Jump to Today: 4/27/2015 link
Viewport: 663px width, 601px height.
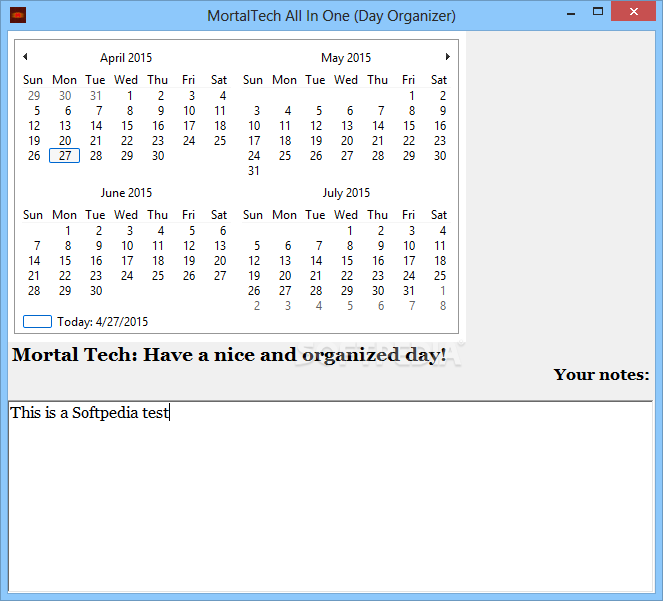pyautogui.click(x=103, y=322)
